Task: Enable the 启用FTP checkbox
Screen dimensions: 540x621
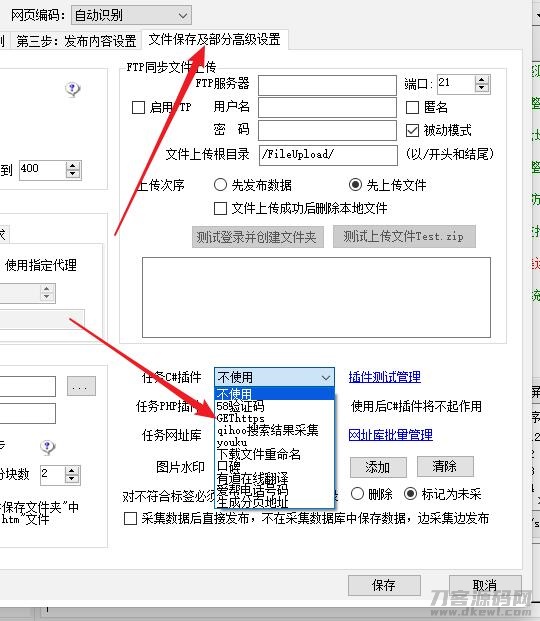Action: (x=138, y=107)
